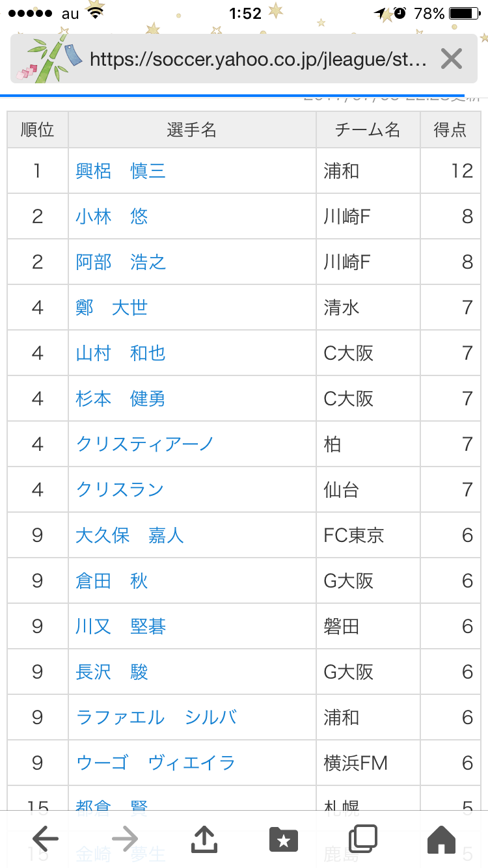
Task: Open the share sheet icon
Action: click(x=204, y=839)
